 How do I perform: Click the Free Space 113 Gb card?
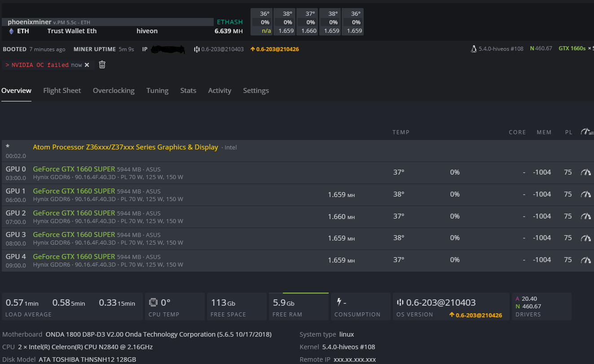(x=236, y=307)
